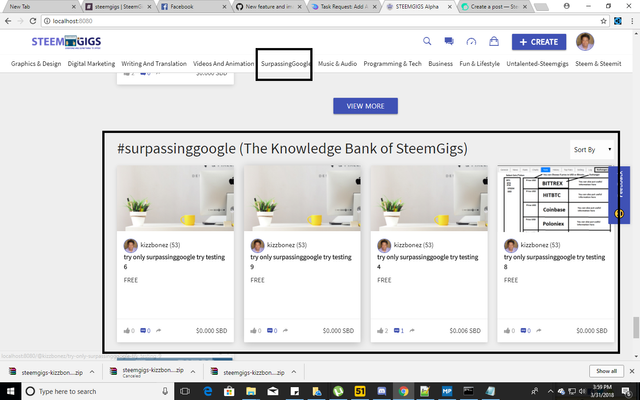
Task: Open Fun & Lifestyle category
Action: 480,64
